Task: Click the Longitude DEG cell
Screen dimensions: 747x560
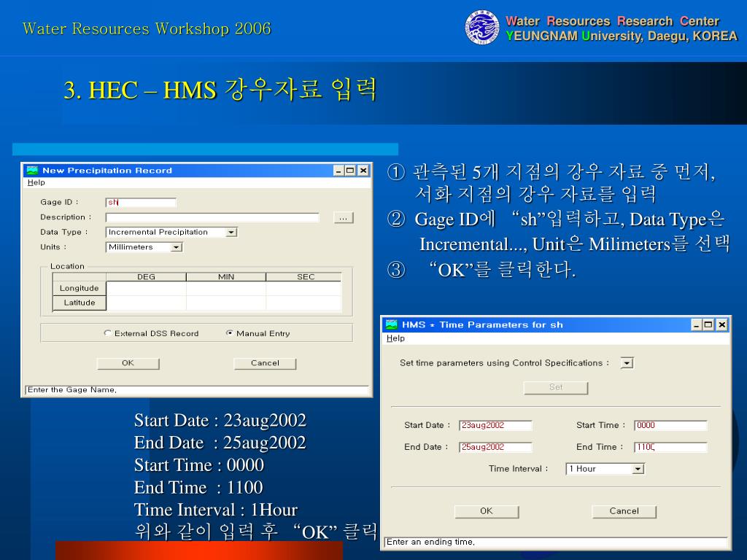Action: 146,289
